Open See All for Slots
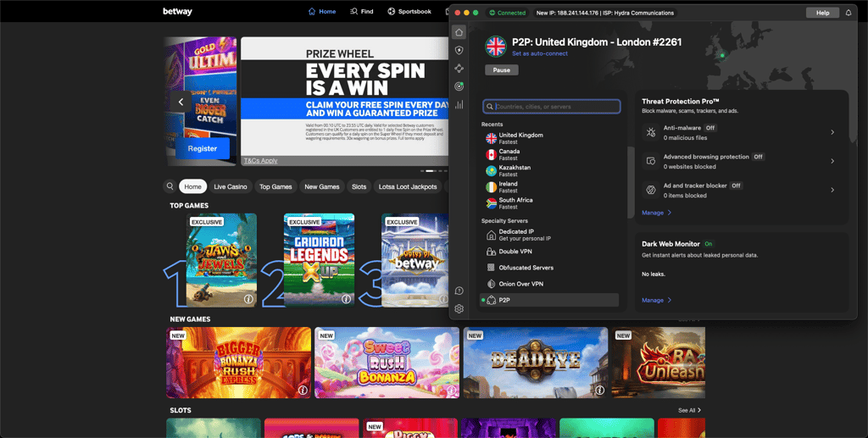The image size is (868, 438). pos(690,410)
